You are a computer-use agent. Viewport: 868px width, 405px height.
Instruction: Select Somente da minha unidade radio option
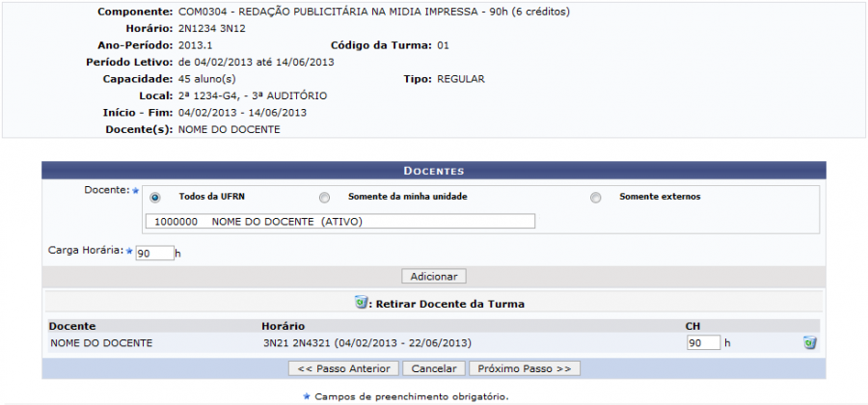324,198
